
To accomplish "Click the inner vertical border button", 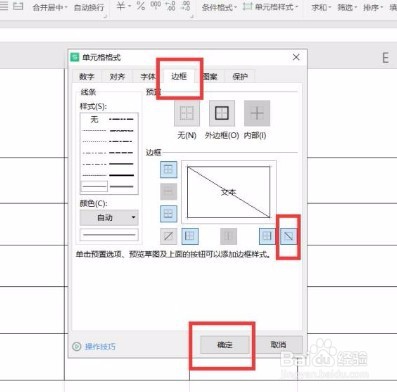I will (228, 236).
